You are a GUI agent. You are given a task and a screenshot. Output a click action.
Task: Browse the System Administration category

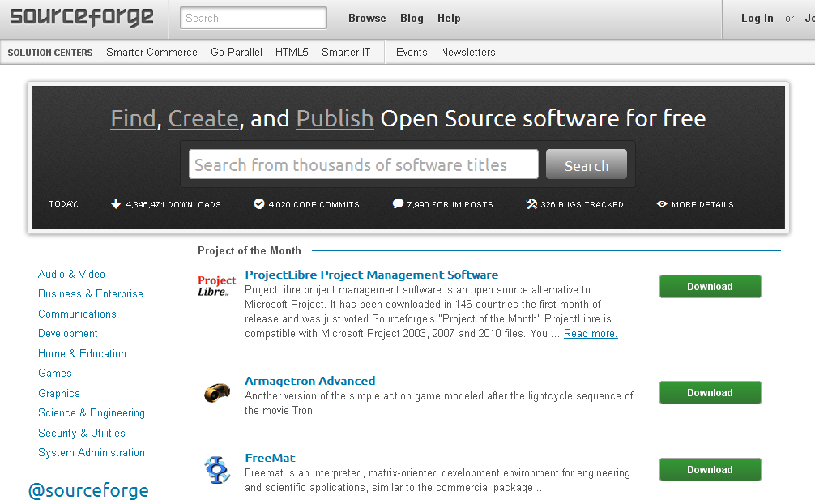(92, 452)
